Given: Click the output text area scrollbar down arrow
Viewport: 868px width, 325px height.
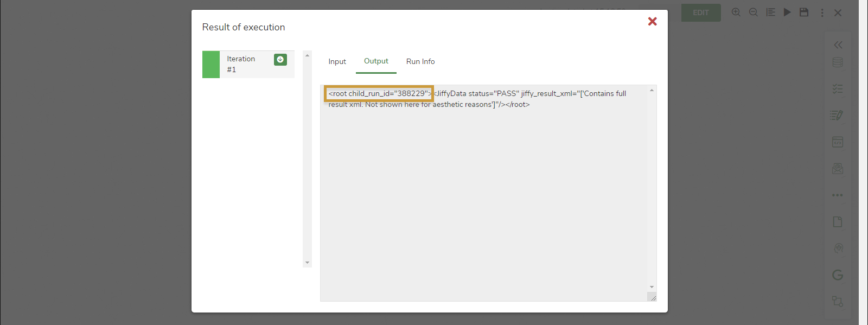Looking at the screenshot, I should click(652, 287).
